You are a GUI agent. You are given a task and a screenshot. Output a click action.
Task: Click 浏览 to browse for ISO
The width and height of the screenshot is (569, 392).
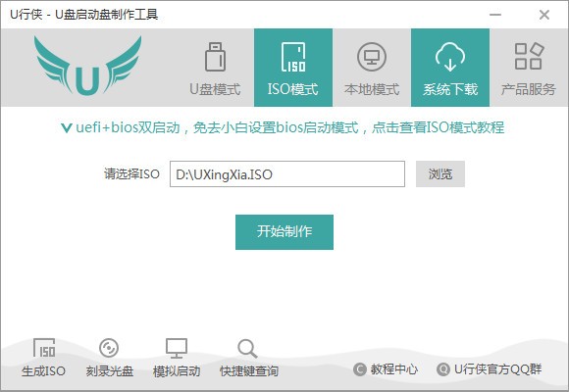440,174
